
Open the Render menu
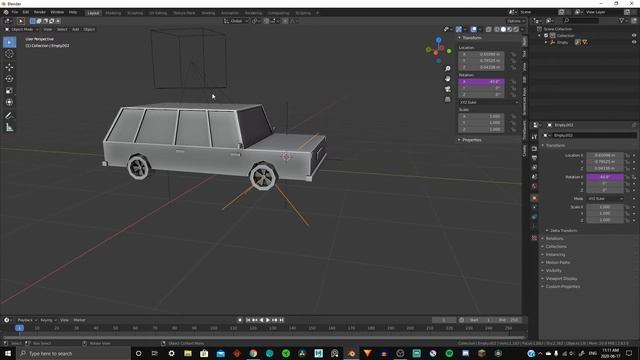tap(40, 13)
